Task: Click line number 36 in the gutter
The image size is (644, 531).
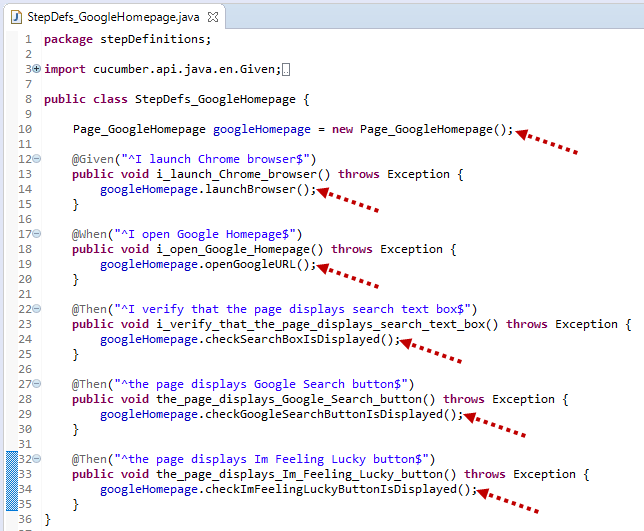Action: 25,520
